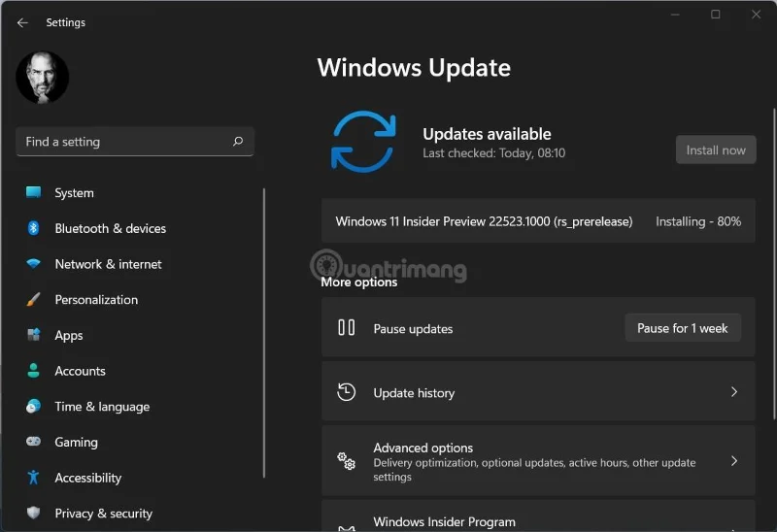Expand Advanced options chevron
This screenshot has height=532, width=777.
click(734, 461)
